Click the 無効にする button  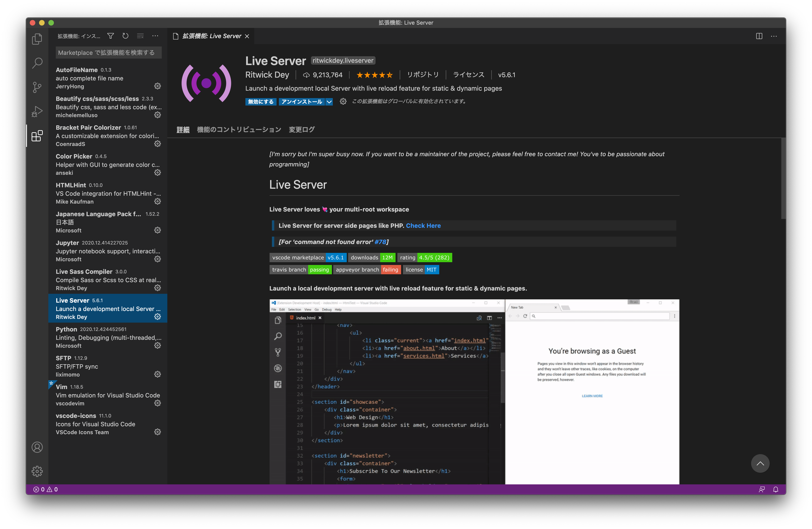pyautogui.click(x=261, y=102)
